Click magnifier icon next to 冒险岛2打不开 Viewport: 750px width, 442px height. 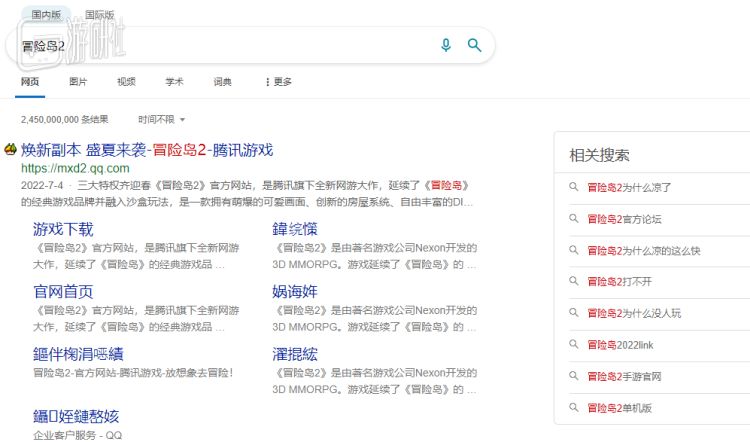tap(573, 282)
